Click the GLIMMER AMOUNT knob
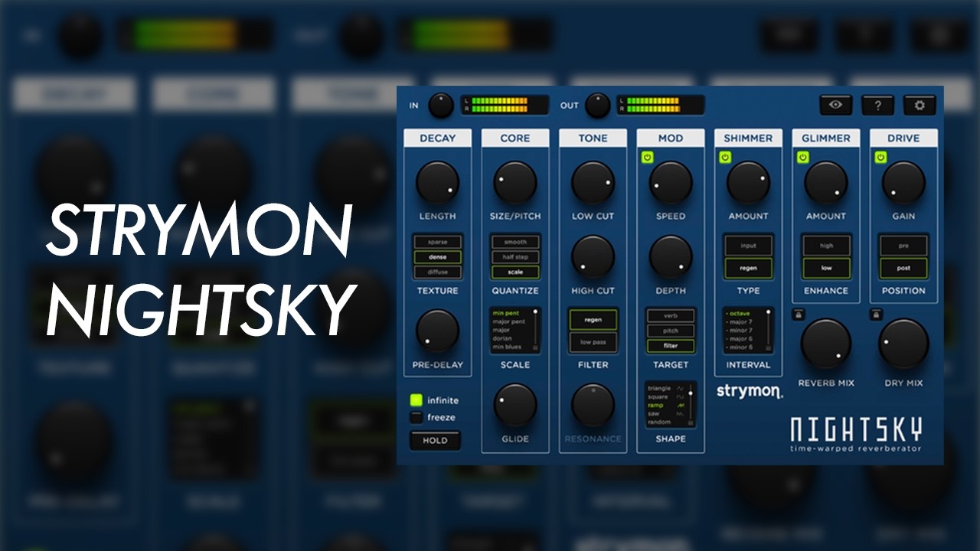Image resolution: width=980 pixels, height=551 pixels. 826,183
